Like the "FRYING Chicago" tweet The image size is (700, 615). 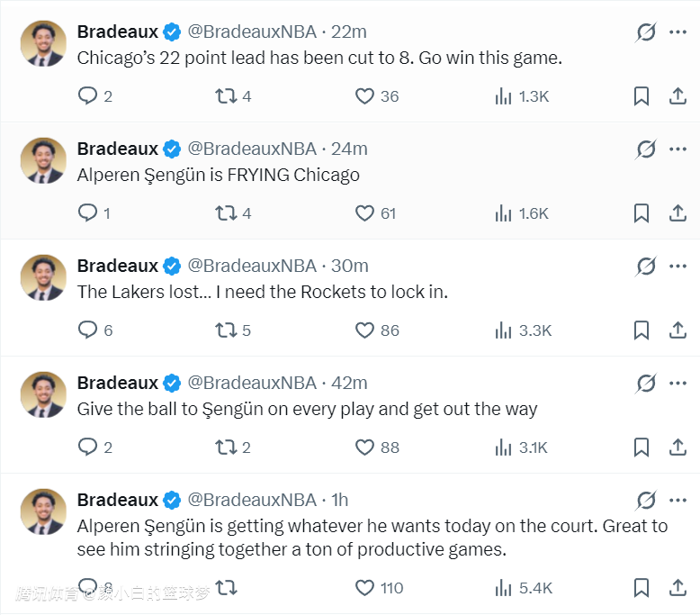364,213
